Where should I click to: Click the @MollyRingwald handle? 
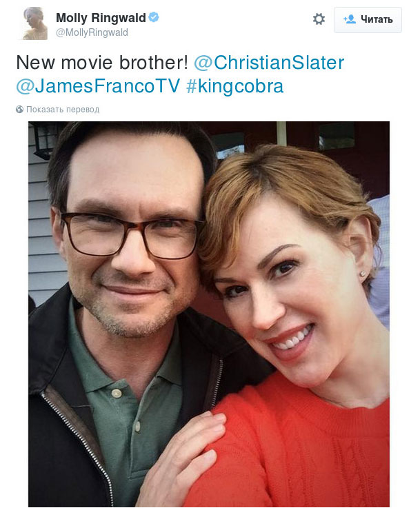tap(92, 32)
